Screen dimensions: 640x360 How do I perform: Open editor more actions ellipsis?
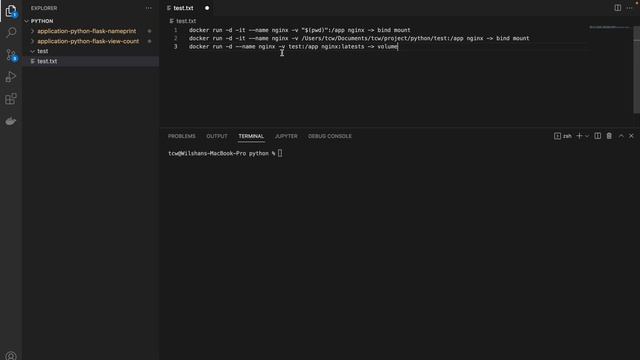(x=629, y=8)
